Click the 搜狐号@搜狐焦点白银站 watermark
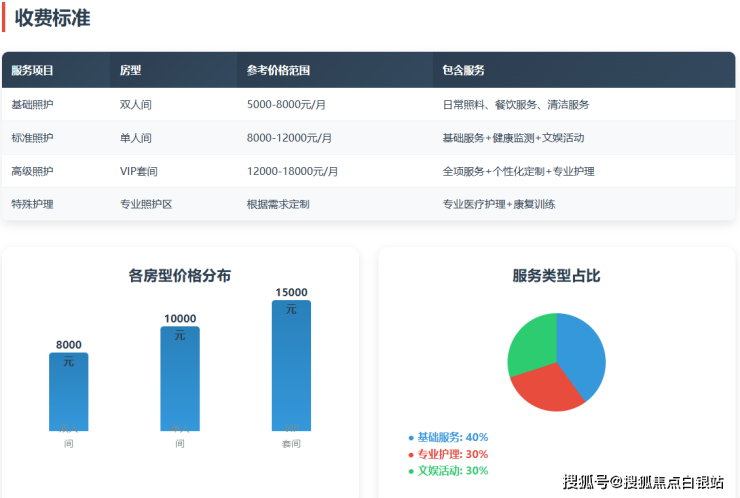 (643, 483)
